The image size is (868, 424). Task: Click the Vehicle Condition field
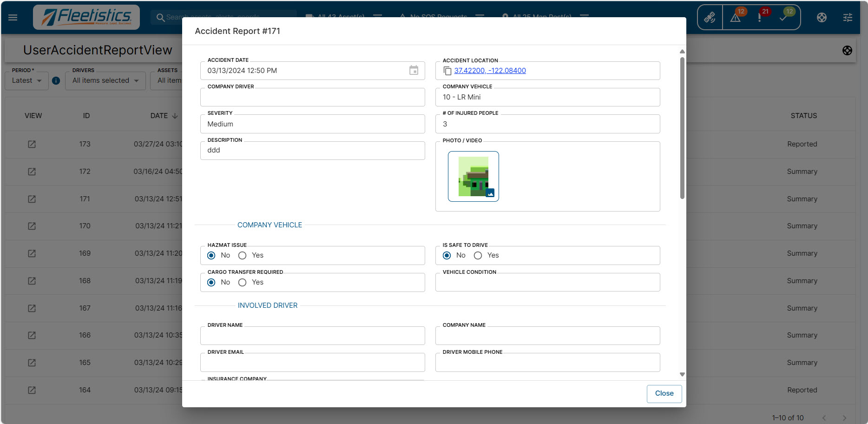click(547, 282)
